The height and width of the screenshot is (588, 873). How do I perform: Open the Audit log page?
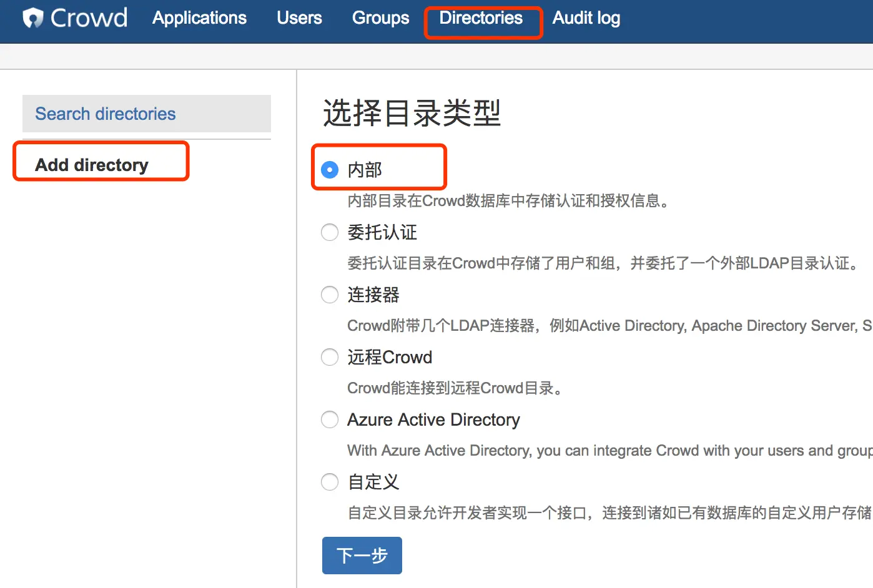[x=586, y=18]
